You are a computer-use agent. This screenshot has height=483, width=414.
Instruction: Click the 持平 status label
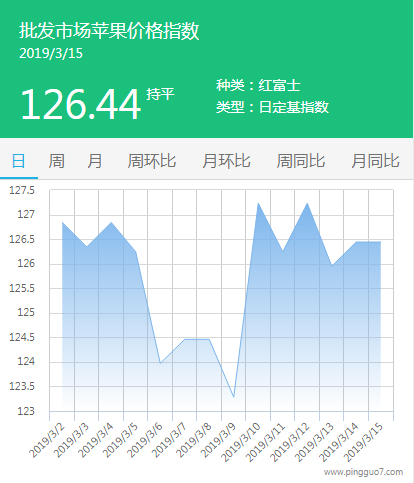160,94
